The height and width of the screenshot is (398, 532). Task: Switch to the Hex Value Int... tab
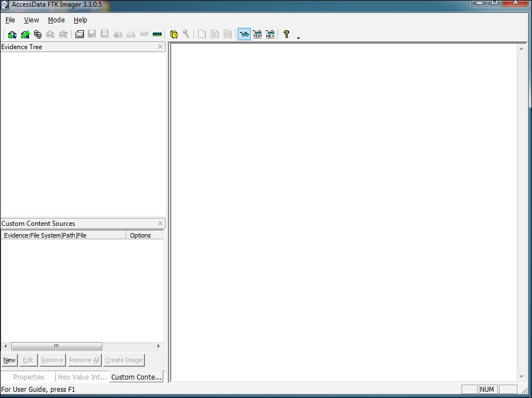click(x=82, y=377)
